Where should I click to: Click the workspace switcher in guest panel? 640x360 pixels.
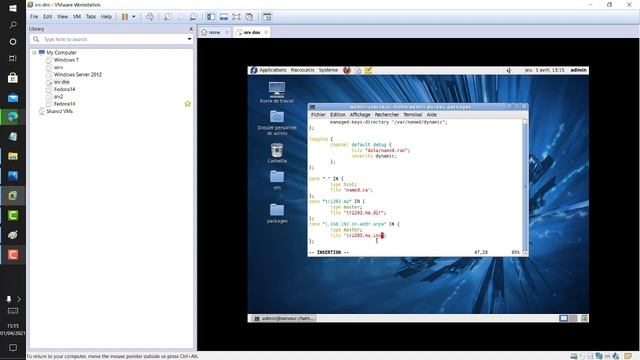pos(568,318)
